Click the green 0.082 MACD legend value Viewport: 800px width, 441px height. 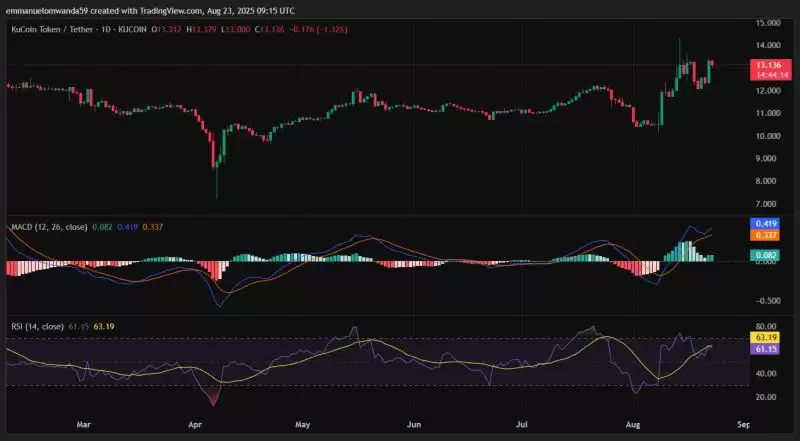(x=102, y=227)
